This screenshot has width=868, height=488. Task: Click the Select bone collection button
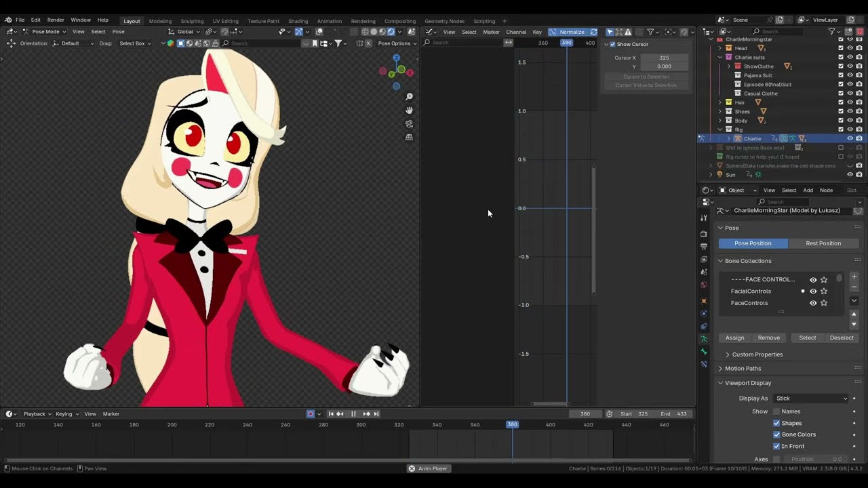[807, 338]
